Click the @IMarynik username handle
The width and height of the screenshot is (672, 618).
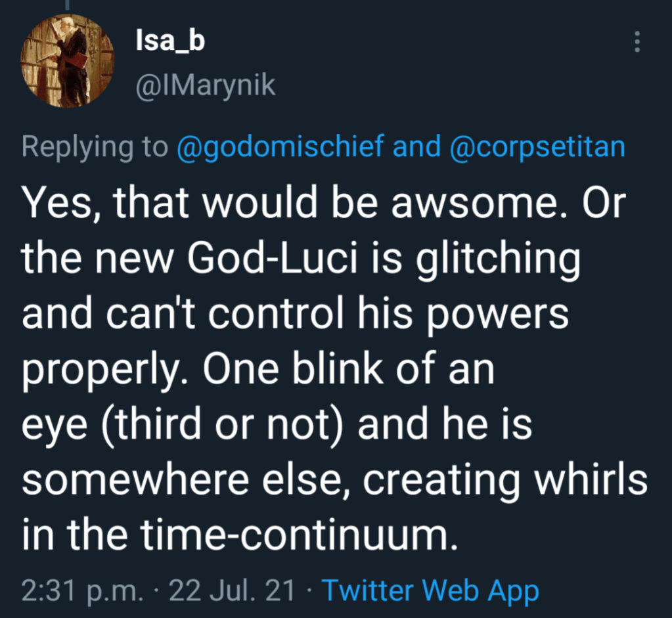(x=204, y=85)
